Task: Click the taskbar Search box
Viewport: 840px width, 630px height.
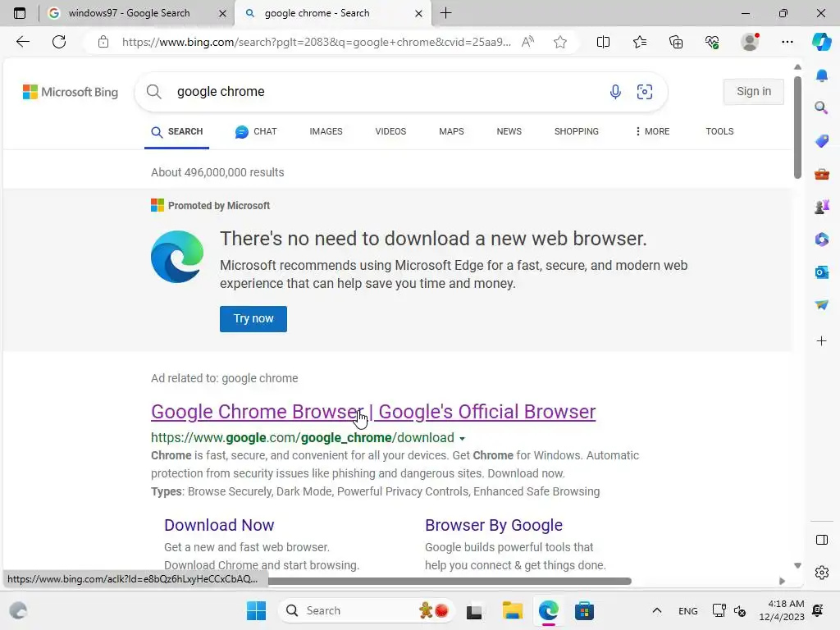Action: (366, 610)
